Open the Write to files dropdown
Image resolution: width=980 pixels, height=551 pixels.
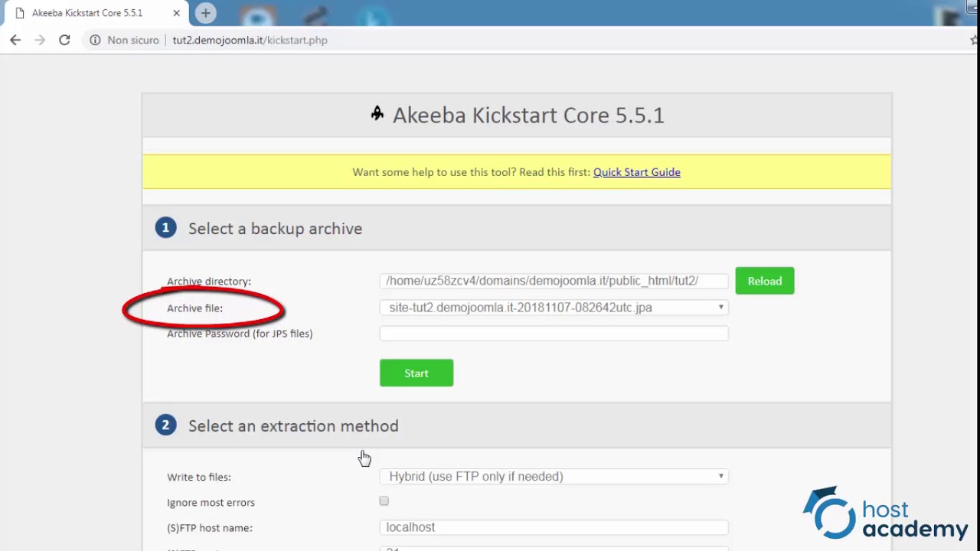(554, 477)
